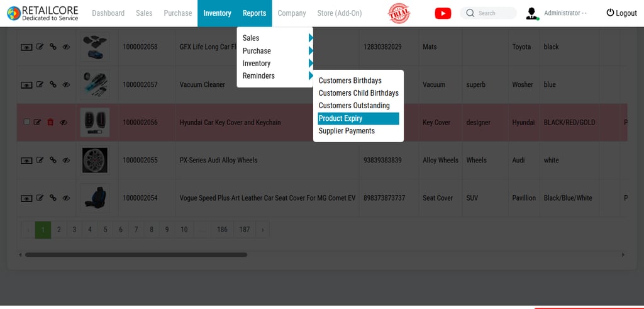644x309 pixels.
Task: Click the view icon for product 1000002054
Action: click(26, 198)
